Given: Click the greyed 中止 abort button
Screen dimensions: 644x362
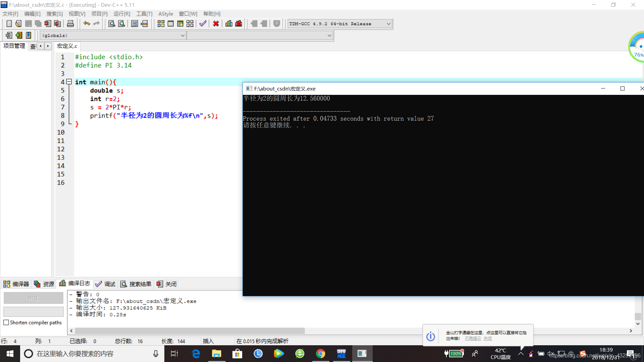Looking at the screenshot, I should tap(34, 298).
